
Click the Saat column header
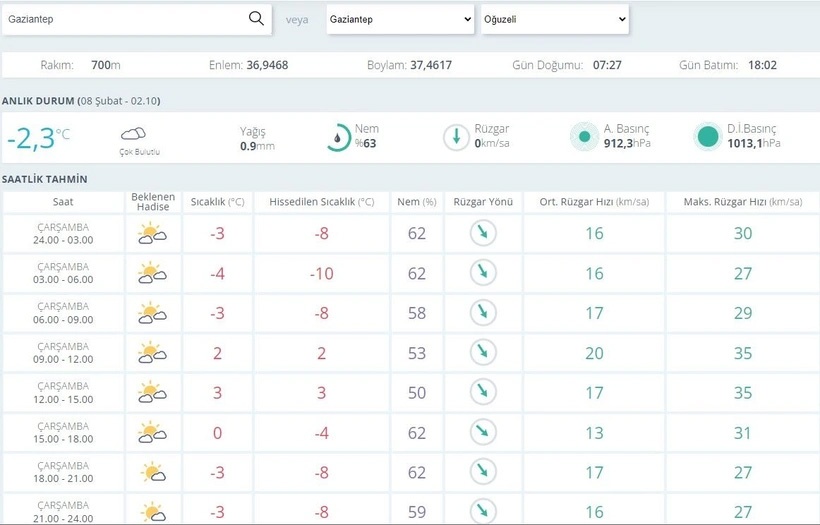click(x=63, y=202)
